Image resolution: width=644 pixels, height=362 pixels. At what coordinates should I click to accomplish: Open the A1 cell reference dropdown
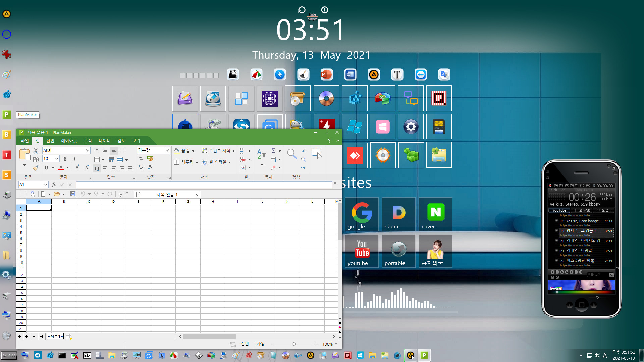pyautogui.click(x=45, y=185)
